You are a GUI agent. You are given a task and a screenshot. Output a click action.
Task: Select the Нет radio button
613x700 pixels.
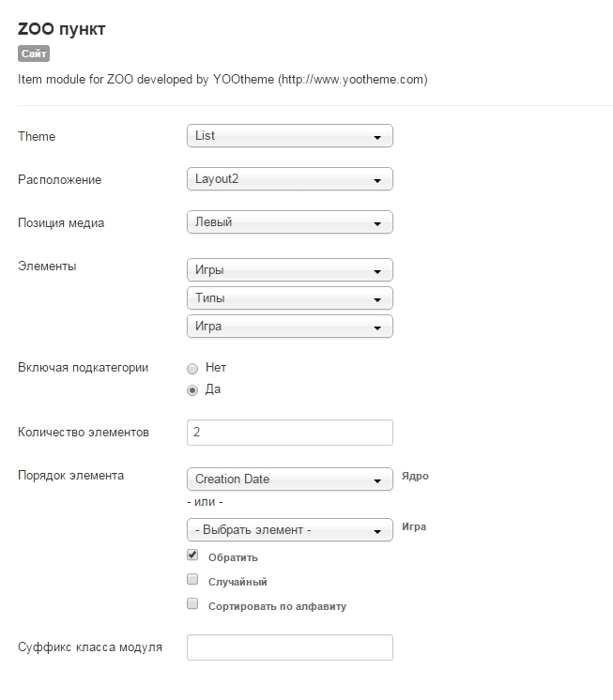pyautogui.click(x=192, y=369)
